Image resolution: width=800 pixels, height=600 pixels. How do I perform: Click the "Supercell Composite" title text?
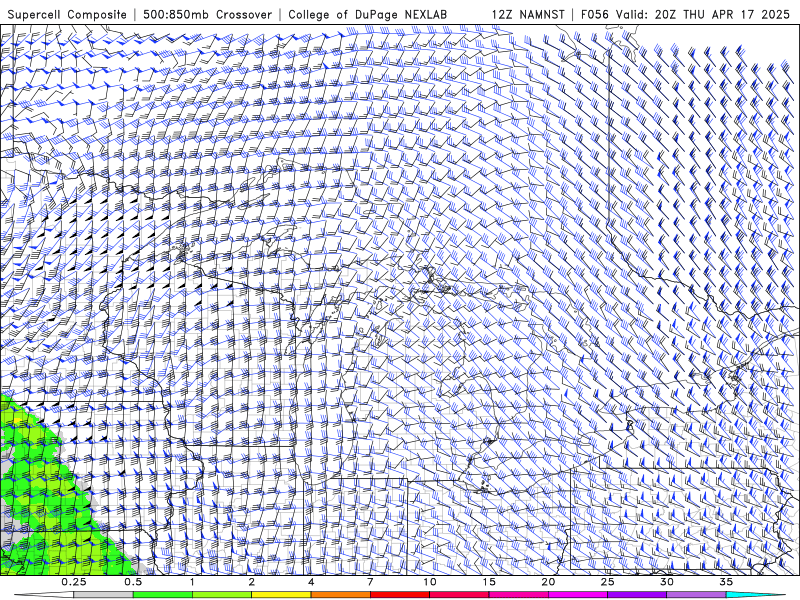[x=67, y=15]
